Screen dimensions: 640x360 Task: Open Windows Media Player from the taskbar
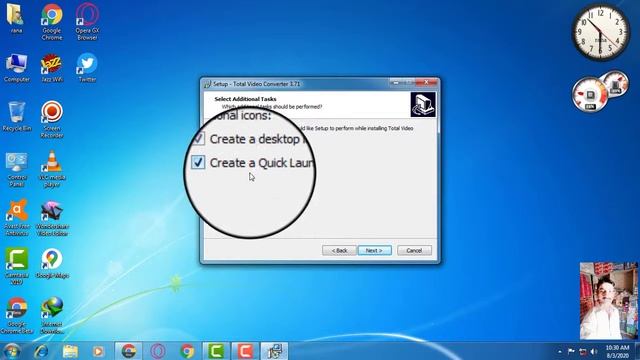pos(98,351)
